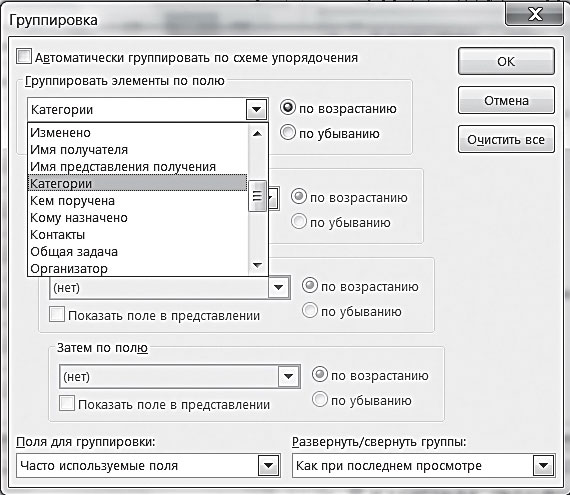
Task: Confirm grouping with the OK button
Action: pyautogui.click(x=506, y=61)
